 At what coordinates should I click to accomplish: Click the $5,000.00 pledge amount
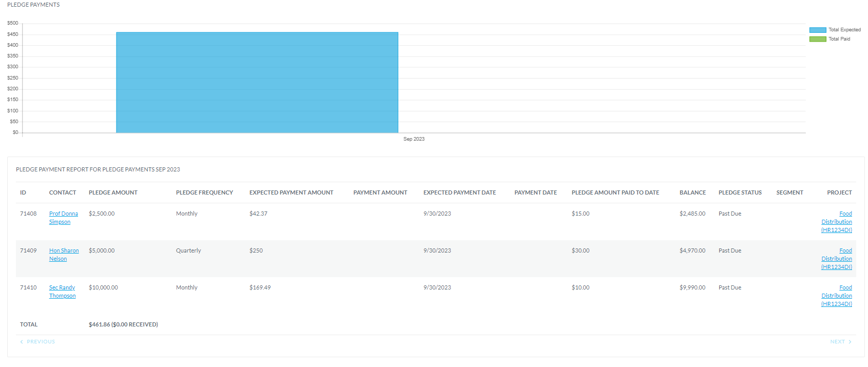click(102, 250)
